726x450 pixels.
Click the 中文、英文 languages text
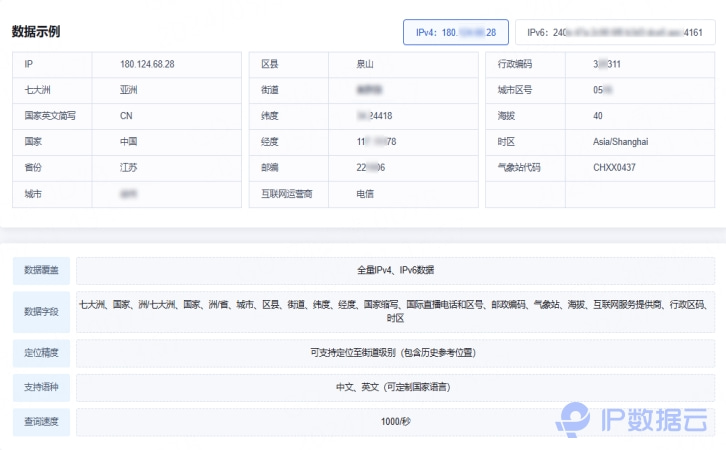(x=393, y=387)
